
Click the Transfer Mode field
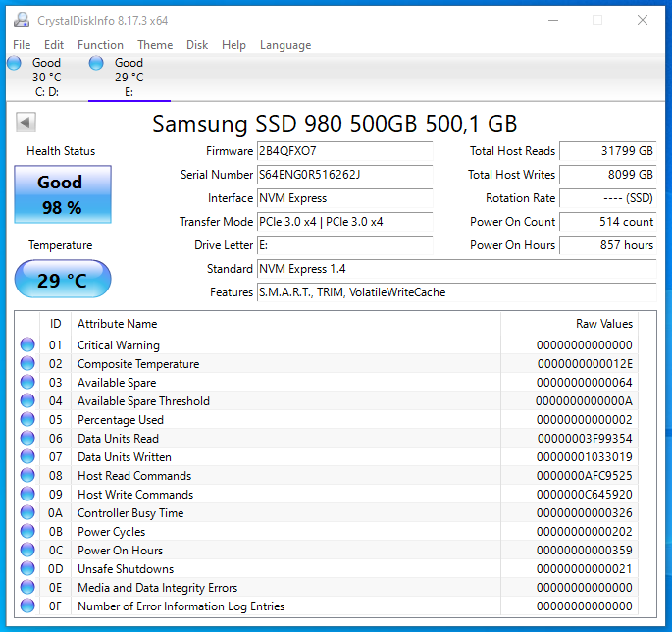(x=345, y=222)
